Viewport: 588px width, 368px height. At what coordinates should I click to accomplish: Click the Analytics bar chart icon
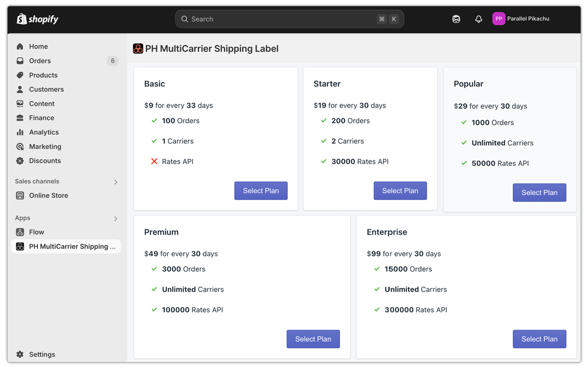[20, 132]
